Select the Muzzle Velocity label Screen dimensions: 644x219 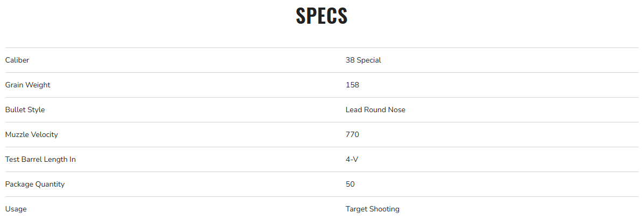(x=31, y=135)
